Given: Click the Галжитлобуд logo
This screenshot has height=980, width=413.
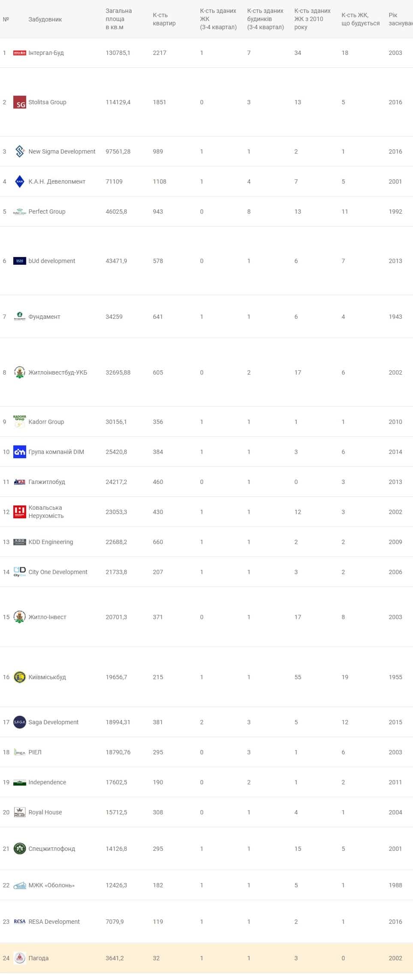Looking at the screenshot, I should tap(20, 482).
